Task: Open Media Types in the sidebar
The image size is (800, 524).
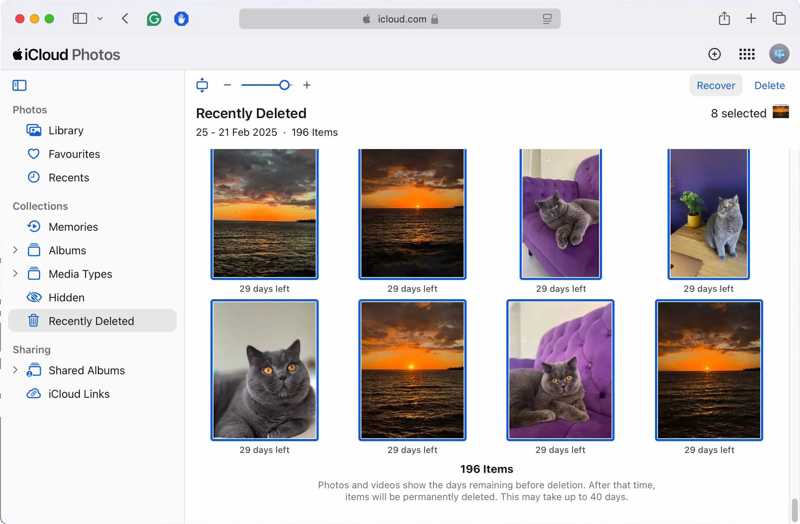Action: [80, 274]
